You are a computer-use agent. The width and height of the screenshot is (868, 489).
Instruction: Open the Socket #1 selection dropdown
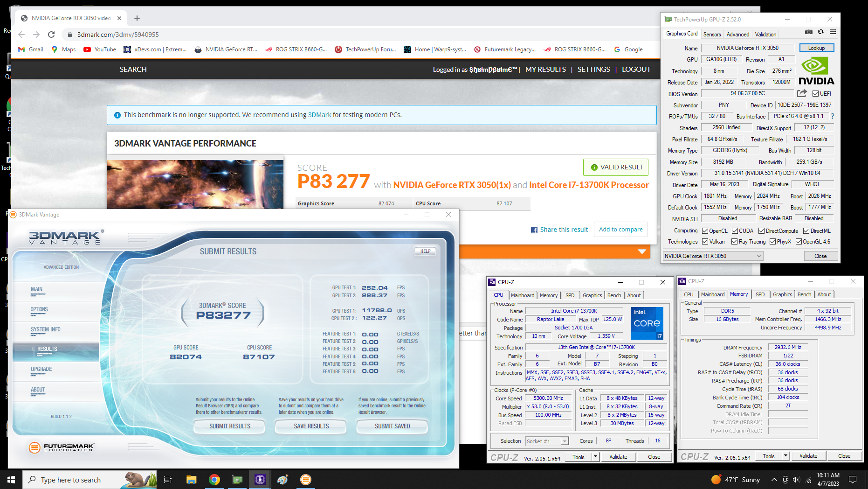(547, 441)
